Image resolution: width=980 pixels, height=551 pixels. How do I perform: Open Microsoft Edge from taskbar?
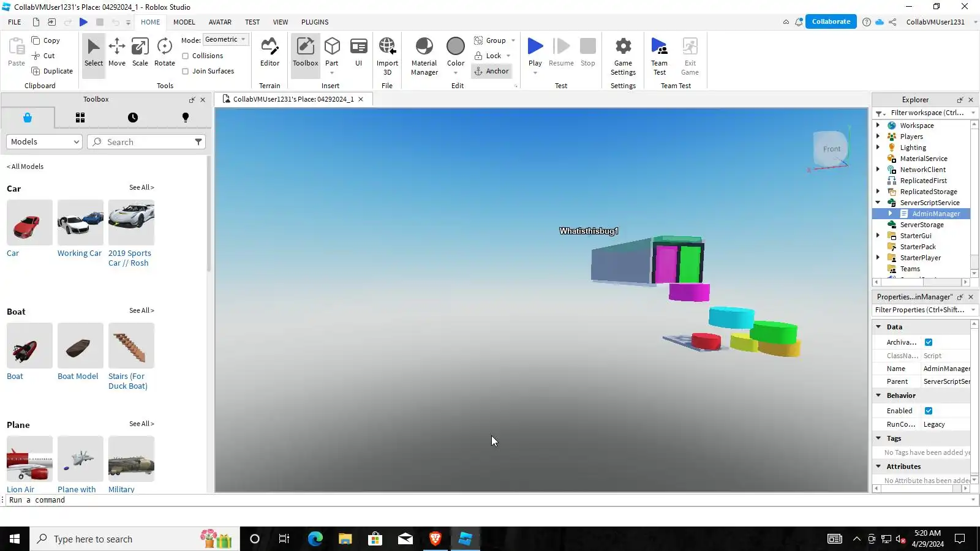coord(315,539)
